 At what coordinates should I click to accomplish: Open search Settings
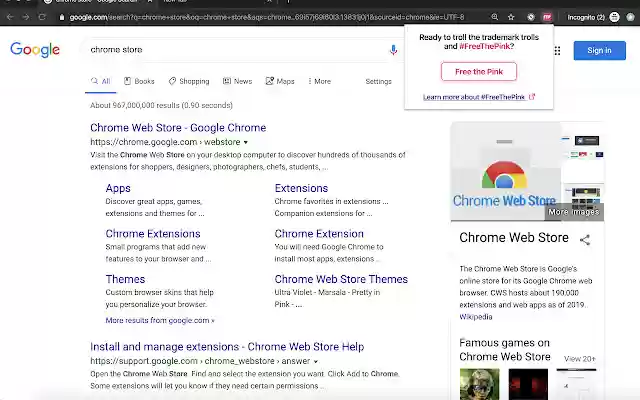point(378,81)
